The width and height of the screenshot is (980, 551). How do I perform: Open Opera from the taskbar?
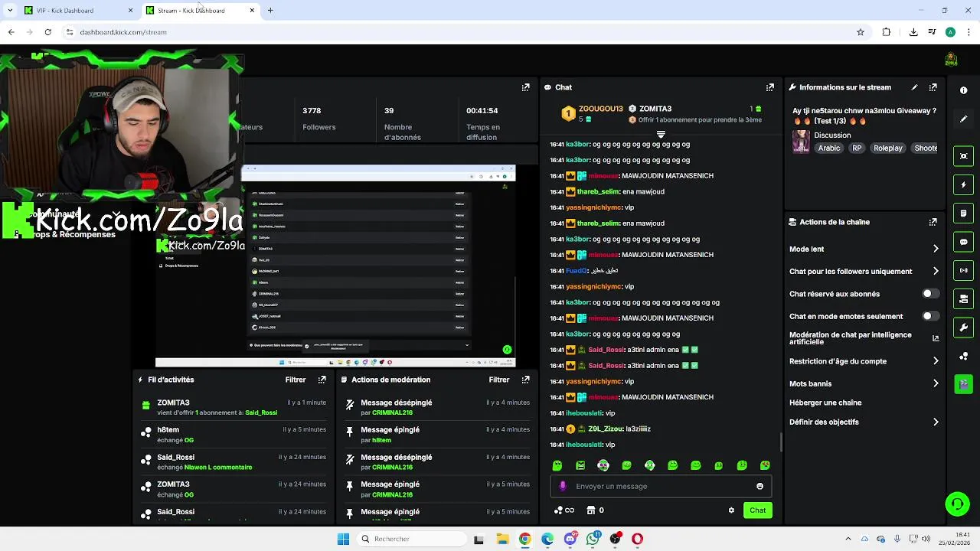[637, 539]
